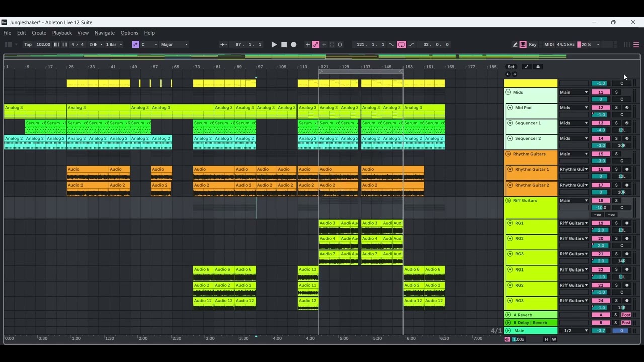This screenshot has height=362, width=644.
Task: Open the File menu
Action: coord(7,33)
